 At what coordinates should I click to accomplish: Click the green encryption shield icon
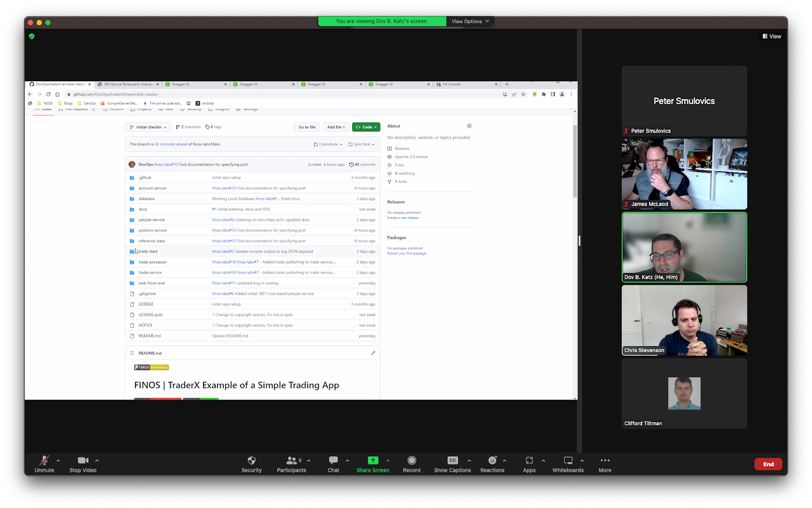32,37
